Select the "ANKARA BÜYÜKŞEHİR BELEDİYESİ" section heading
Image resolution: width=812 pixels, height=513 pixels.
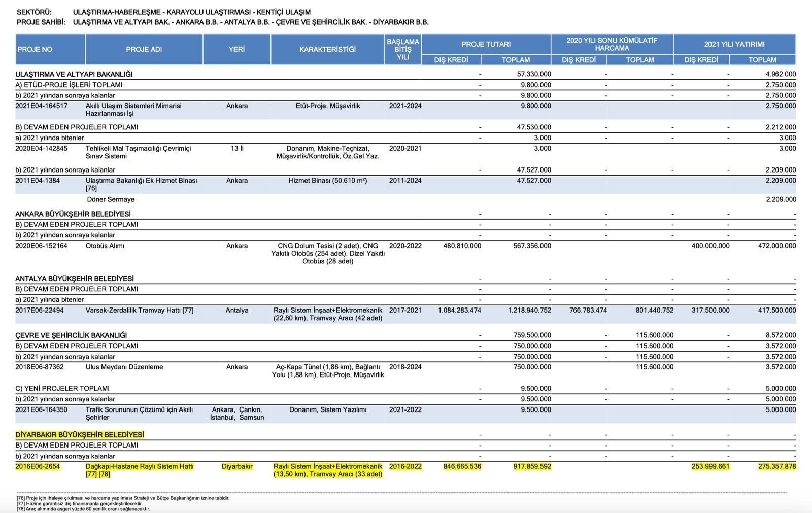tap(73, 214)
